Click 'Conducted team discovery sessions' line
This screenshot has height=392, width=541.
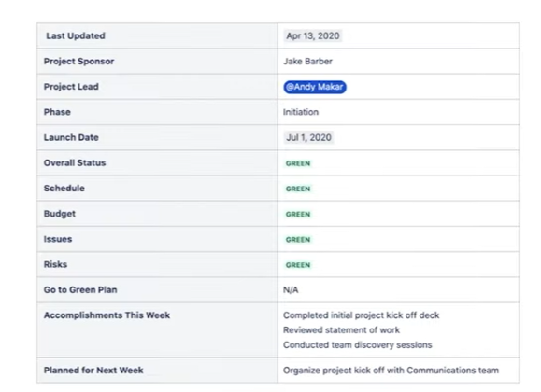coord(358,345)
